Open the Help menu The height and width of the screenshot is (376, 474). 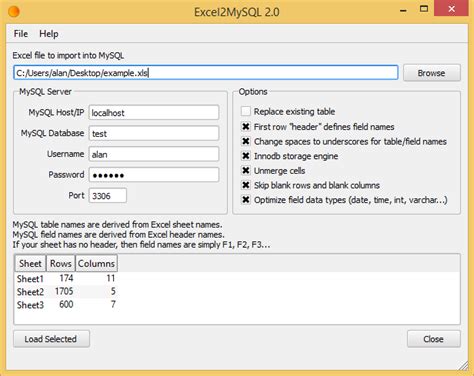[x=49, y=34]
